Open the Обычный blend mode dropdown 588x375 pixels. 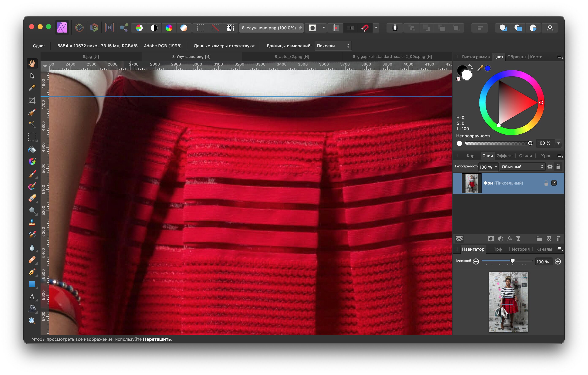tap(522, 167)
